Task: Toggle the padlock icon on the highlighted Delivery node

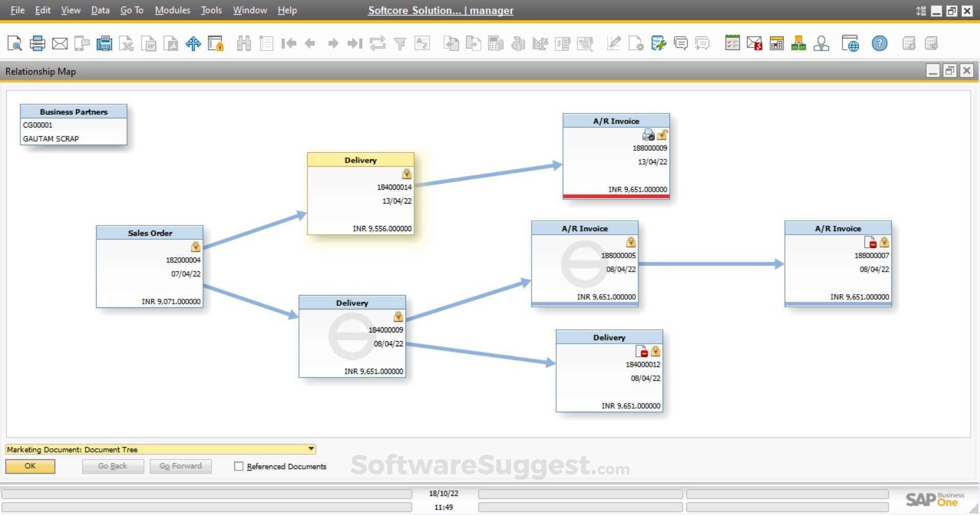Action: (407, 174)
